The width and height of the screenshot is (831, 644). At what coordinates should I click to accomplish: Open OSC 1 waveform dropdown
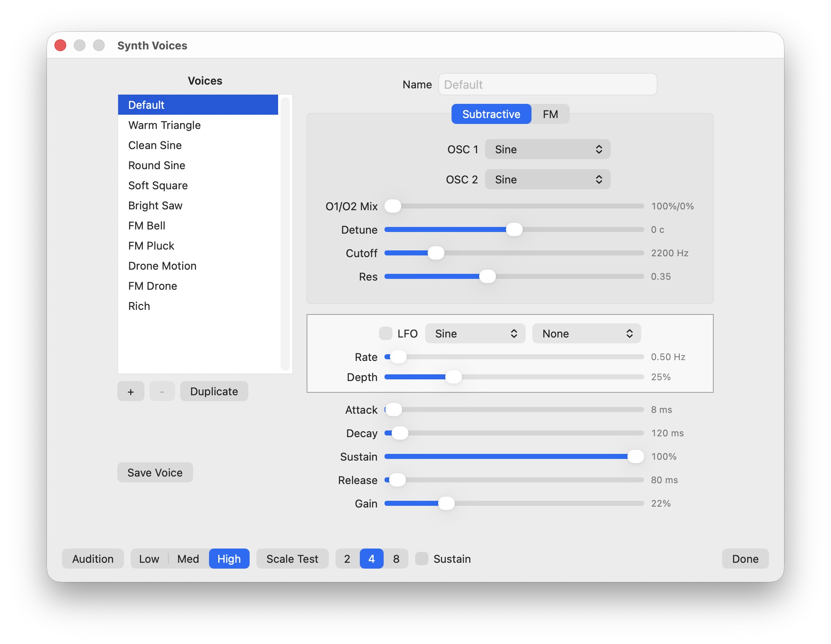tap(547, 149)
